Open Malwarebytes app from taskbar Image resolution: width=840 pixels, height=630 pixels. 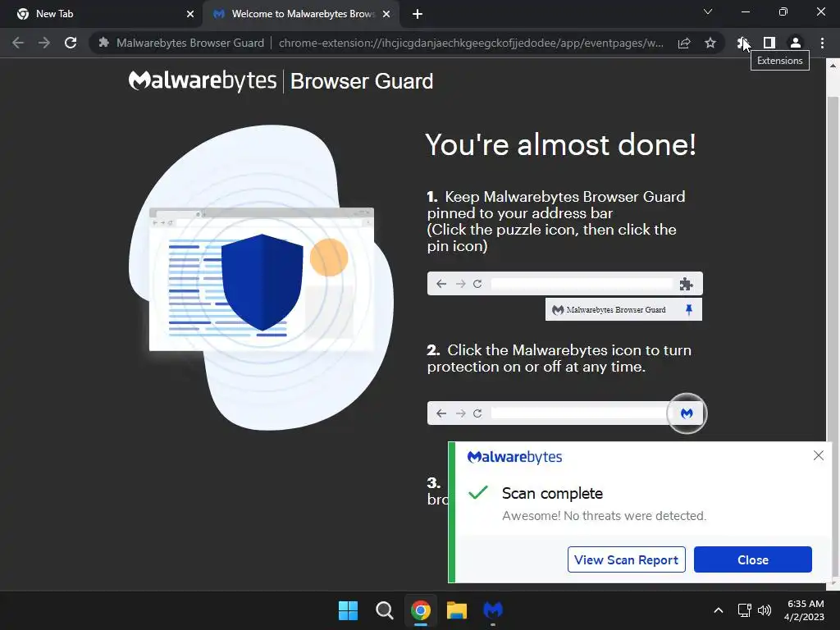[493, 610]
